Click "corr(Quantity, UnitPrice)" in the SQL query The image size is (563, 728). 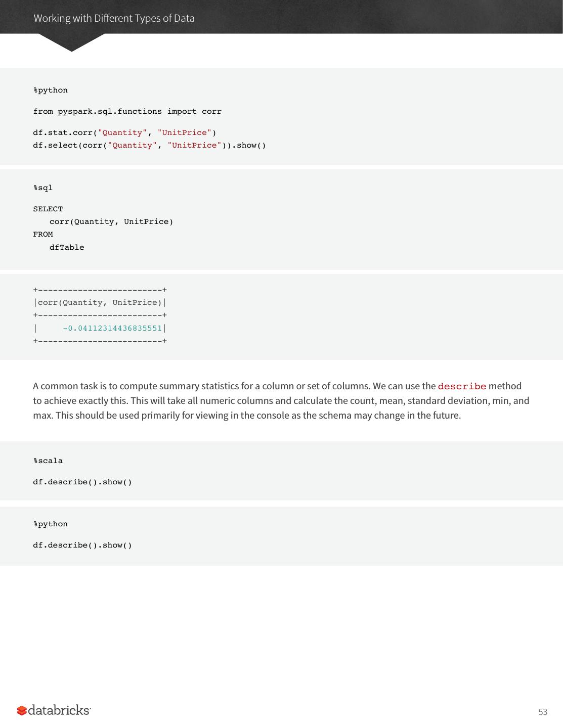pos(111,221)
